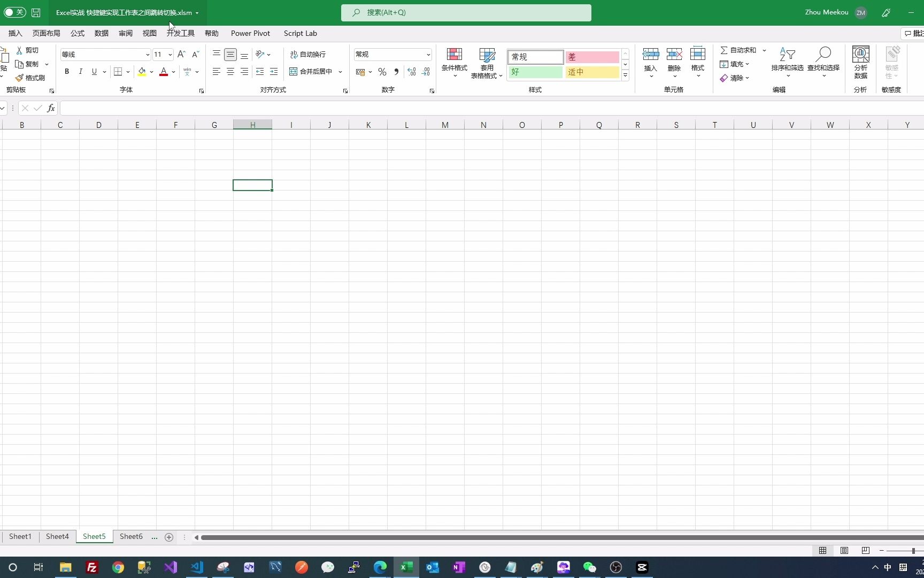Open the 公式 formulas tab
This screenshot has width=924, height=578.
[78, 33]
